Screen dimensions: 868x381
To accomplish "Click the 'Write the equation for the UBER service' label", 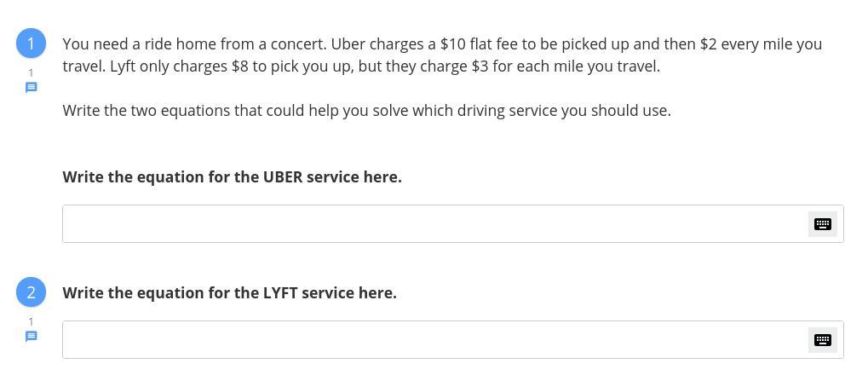I will 232,177.
